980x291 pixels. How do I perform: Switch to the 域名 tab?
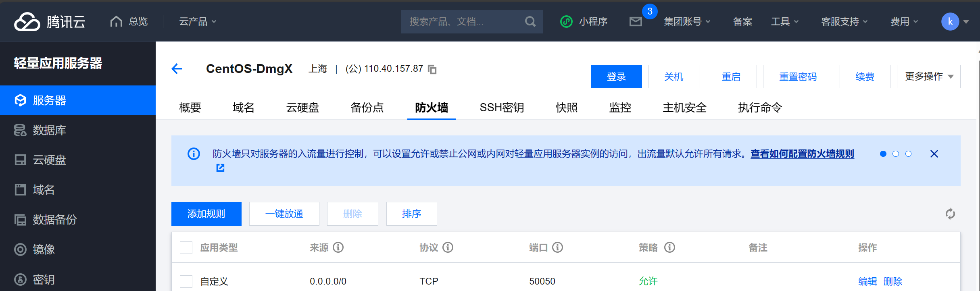coord(243,108)
